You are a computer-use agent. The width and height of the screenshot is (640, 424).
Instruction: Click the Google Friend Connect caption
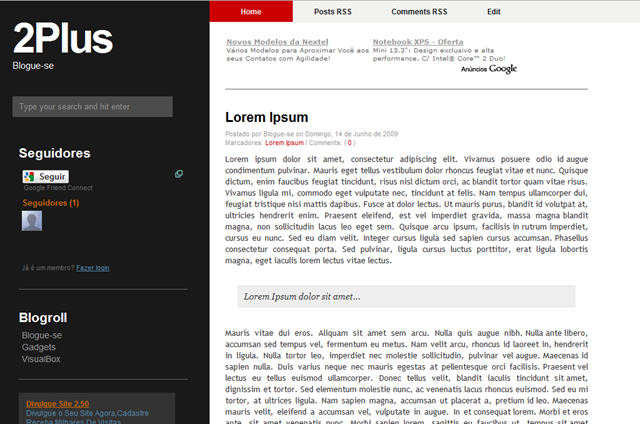click(x=58, y=188)
